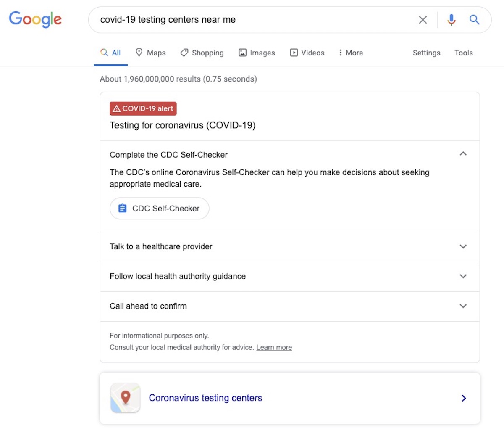
Task: Click the red COVID-19 alert badge
Action: click(x=143, y=108)
